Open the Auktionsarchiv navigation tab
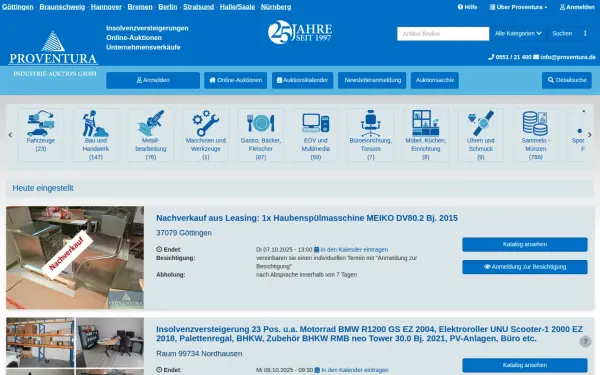This screenshot has width=600, height=375. [435, 80]
